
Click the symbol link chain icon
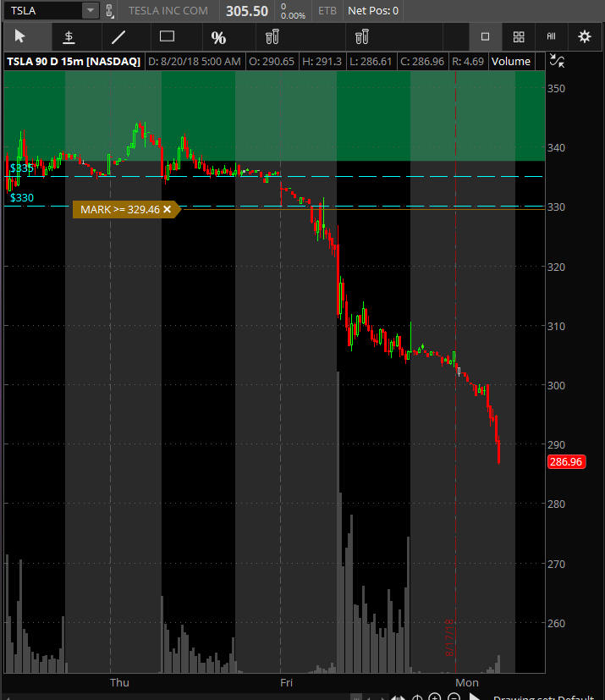coord(110,11)
